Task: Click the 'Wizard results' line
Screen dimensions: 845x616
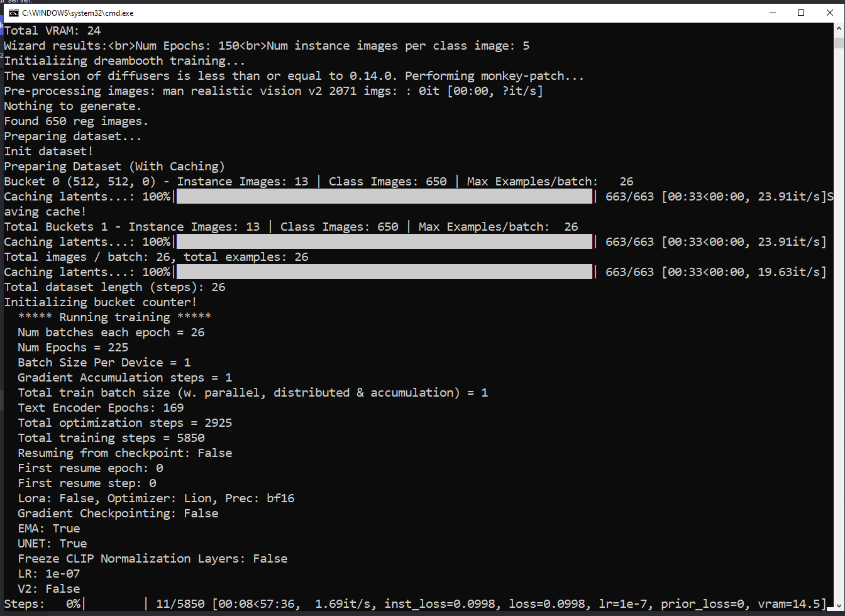Action: point(267,46)
